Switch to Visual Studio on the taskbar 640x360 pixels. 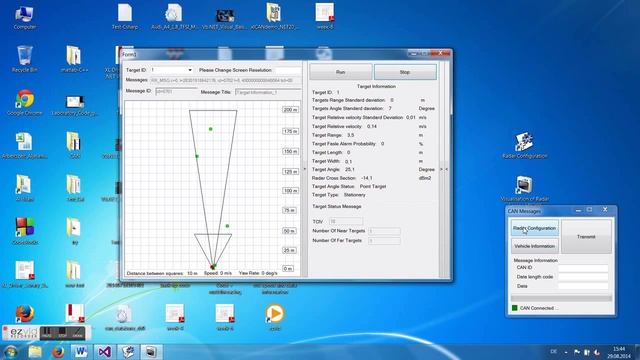coord(104,352)
